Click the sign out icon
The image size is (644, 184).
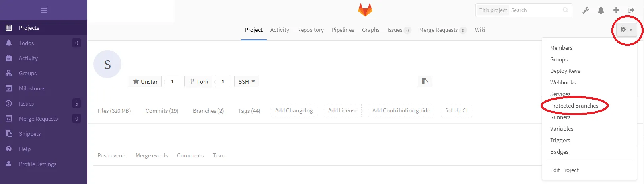(x=631, y=10)
